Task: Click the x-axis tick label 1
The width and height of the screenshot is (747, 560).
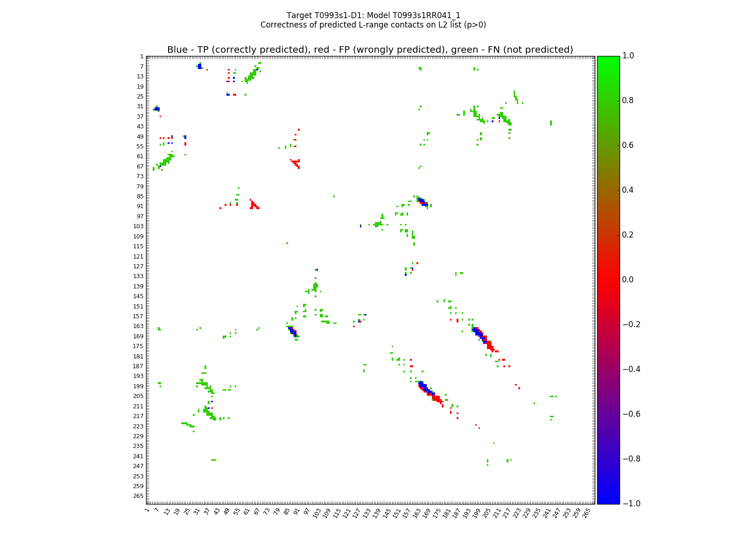Action: click(147, 510)
